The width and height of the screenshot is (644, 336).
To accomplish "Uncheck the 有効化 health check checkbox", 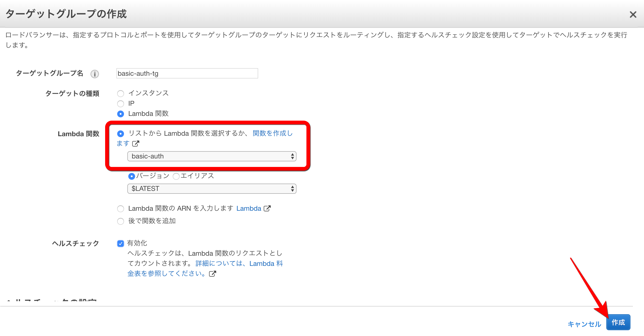I will click(121, 243).
